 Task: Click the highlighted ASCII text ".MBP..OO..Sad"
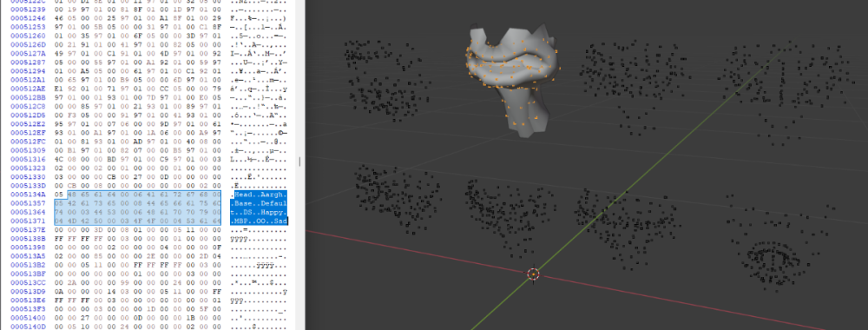(x=259, y=221)
